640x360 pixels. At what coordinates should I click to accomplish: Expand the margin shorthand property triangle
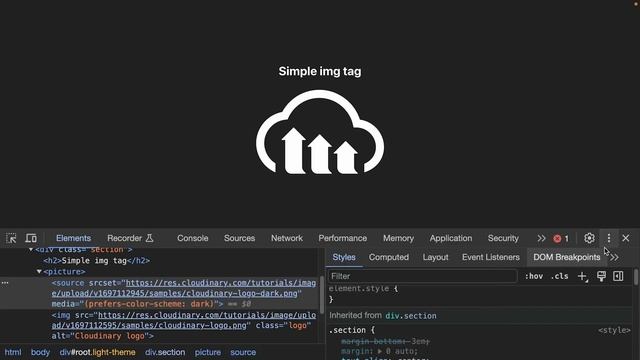pyautogui.click(x=380, y=351)
